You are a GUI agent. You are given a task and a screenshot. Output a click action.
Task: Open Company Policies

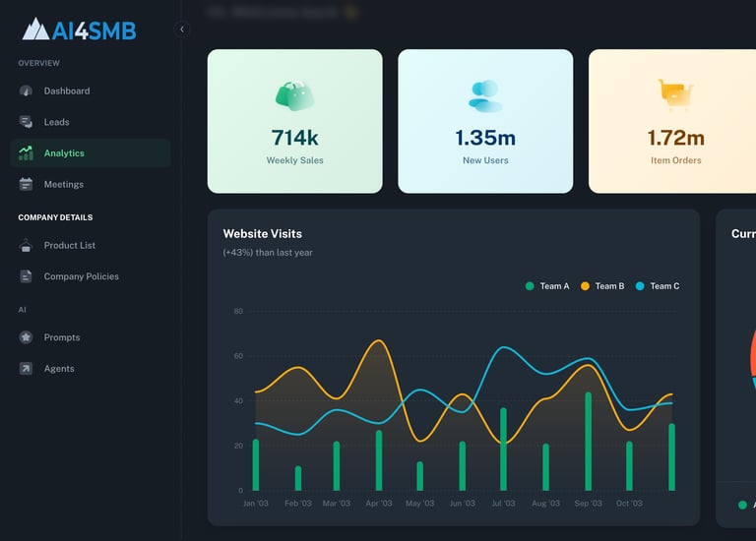[x=91, y=276]
